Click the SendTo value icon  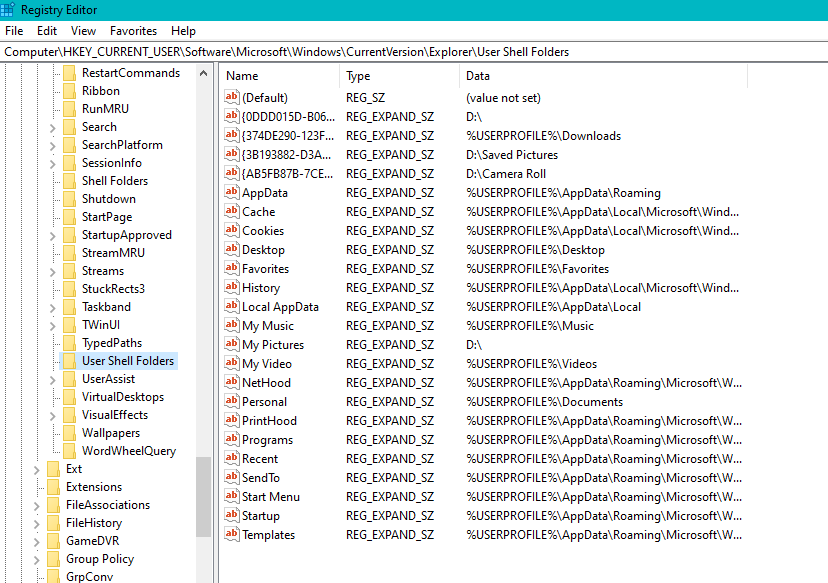click(x=231, y=477)
